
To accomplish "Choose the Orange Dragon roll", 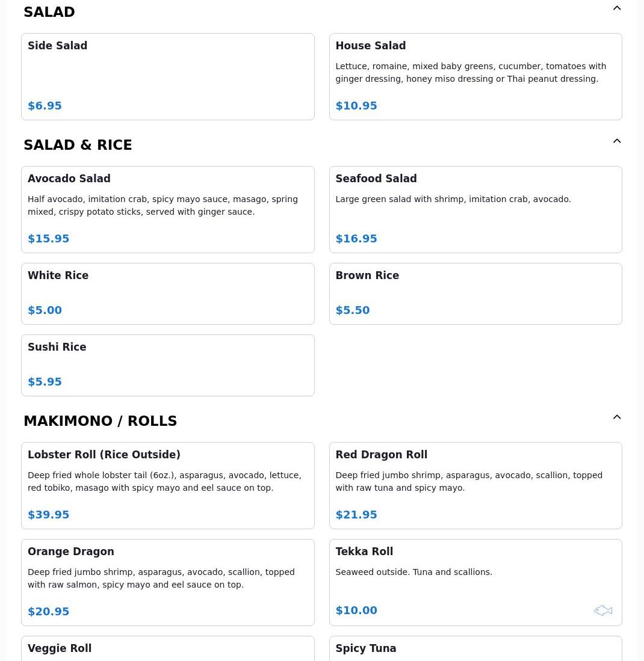I will [167, 582].
